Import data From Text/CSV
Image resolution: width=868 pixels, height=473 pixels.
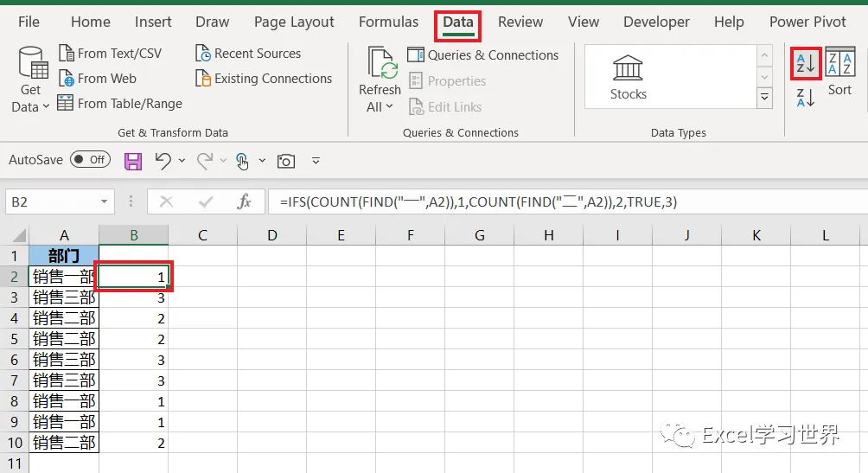[110, 53]
